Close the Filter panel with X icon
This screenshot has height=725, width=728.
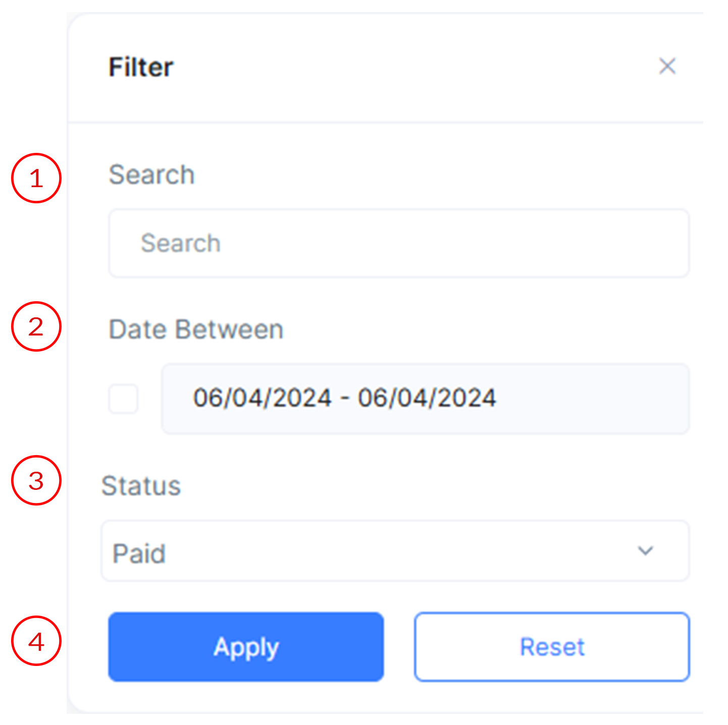[x=667, y=66]
